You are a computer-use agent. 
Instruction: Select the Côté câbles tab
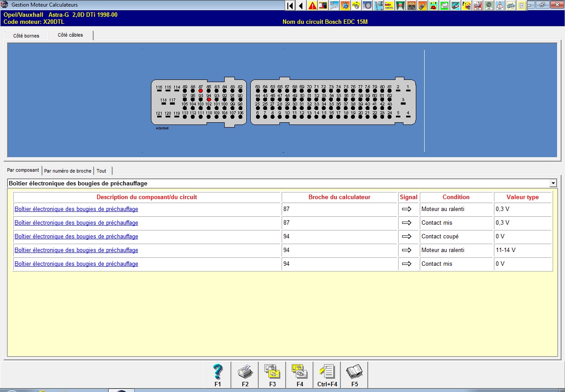coord(70,35)
